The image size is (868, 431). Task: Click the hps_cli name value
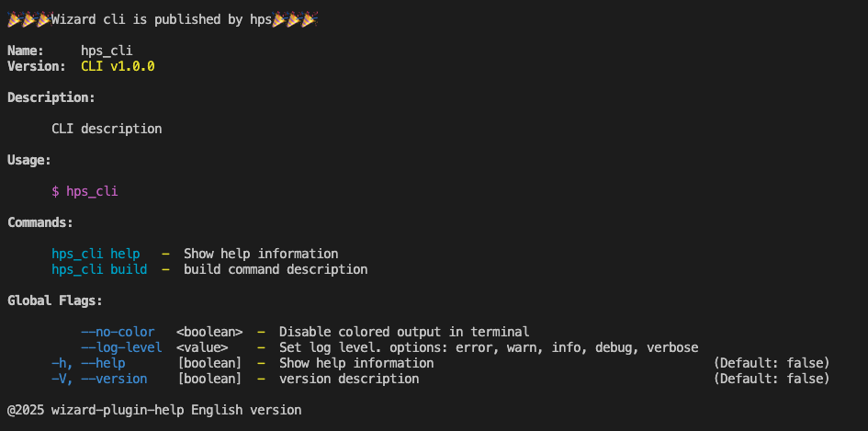click(x=107, y=51)
